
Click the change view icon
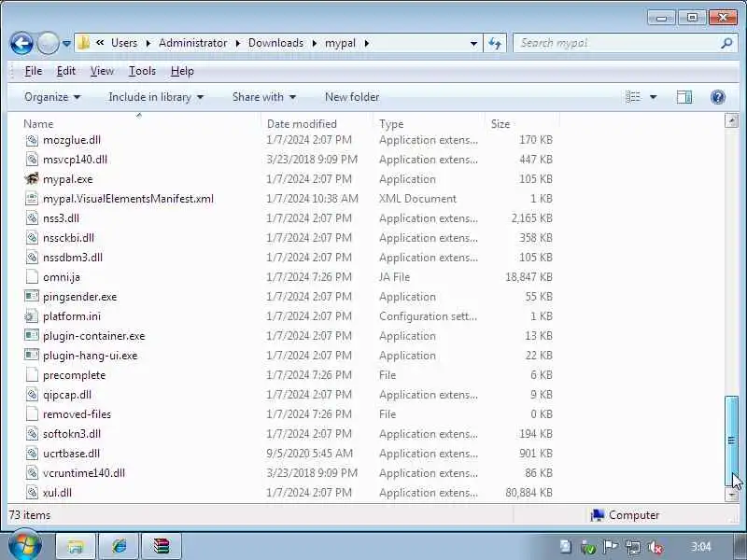point(633,97)
